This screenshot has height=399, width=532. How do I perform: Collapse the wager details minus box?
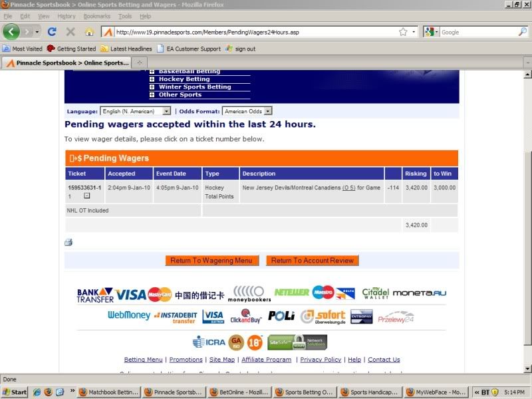(x=87, y=196)
